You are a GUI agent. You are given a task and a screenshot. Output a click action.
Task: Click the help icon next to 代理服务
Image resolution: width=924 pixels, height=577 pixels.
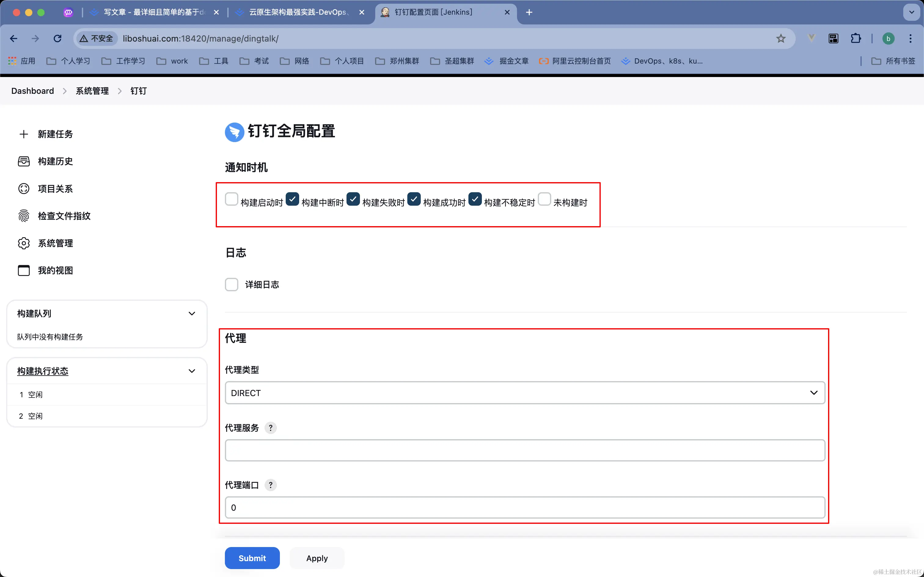270,428
